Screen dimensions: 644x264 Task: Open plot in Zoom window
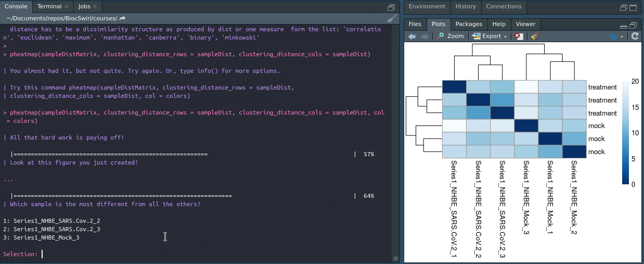450,36
